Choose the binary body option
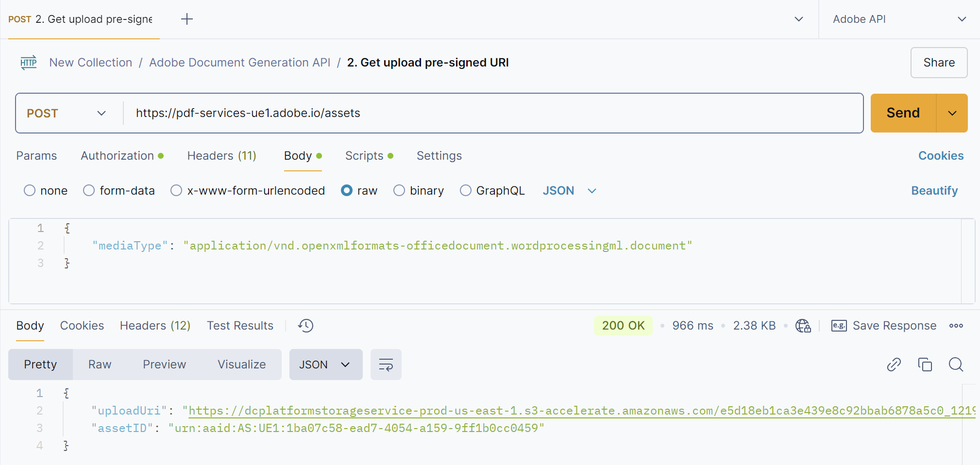 pyautogui.click(x=399, y=191)
